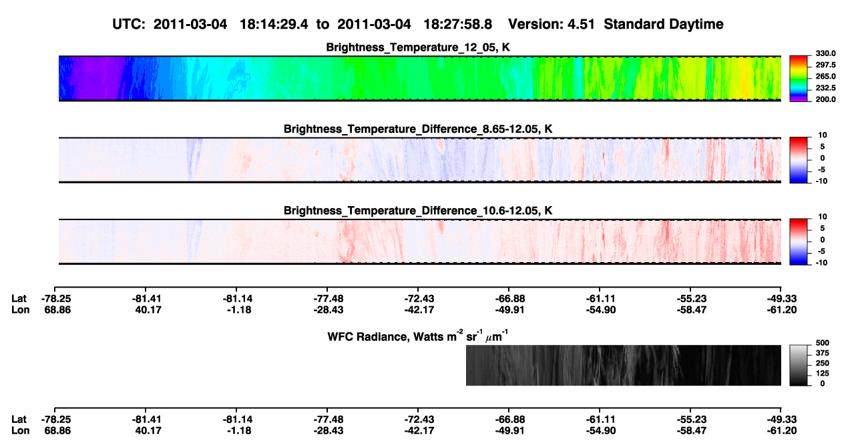
Task: Click the Brightness_Temperature_12_05, K title
Action: (x=419, y=47)
